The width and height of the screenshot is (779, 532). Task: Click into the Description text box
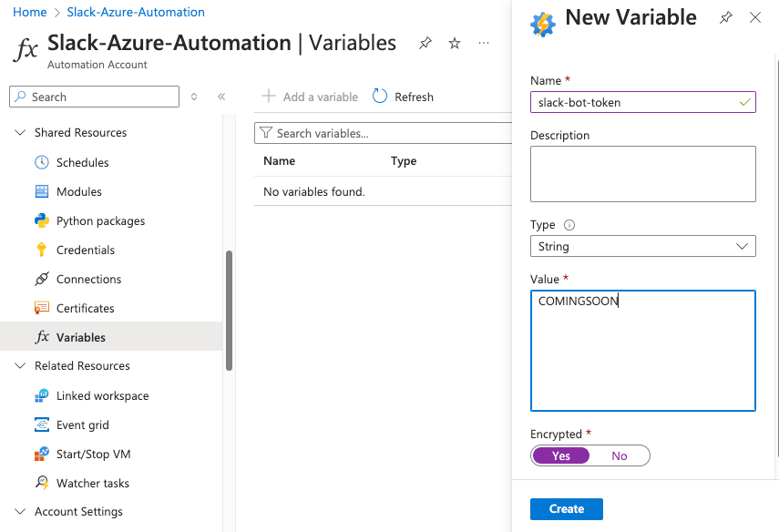pos(643,174)
